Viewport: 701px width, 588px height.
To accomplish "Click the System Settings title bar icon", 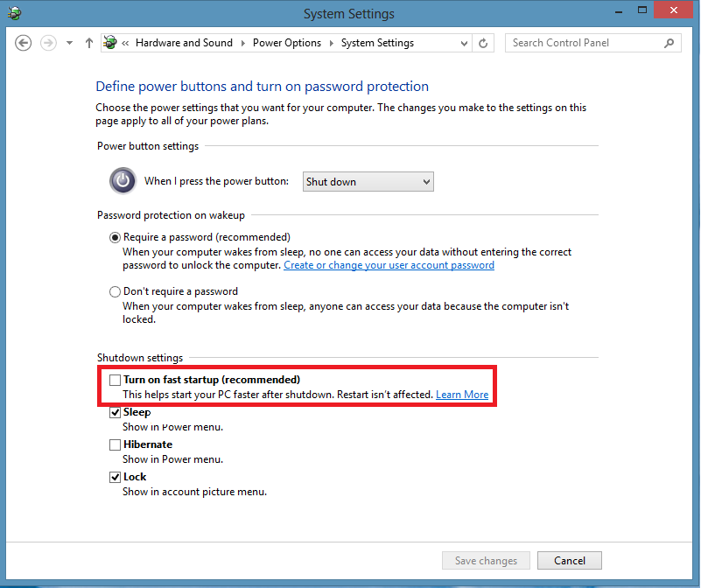I will [14, 13].
